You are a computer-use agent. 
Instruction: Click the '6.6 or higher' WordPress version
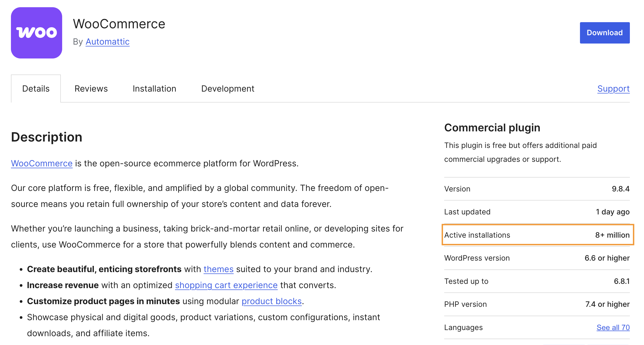point(607,258)
